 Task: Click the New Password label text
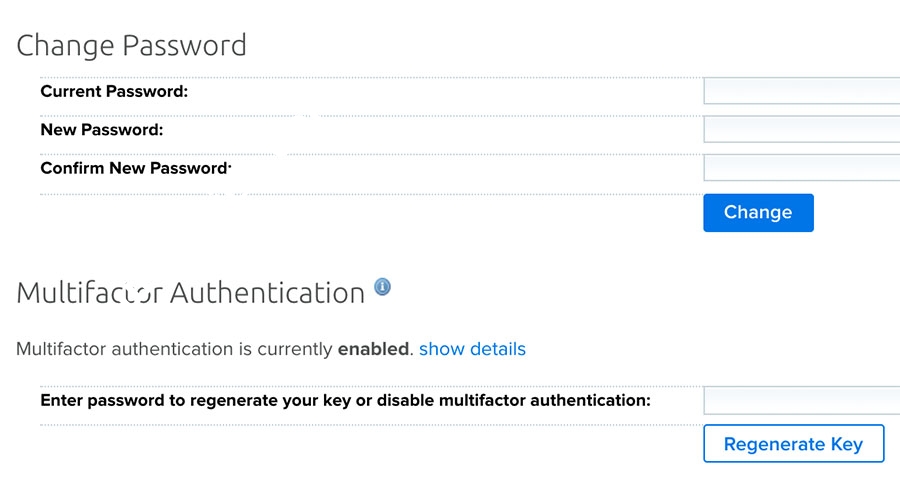point(101,130)
